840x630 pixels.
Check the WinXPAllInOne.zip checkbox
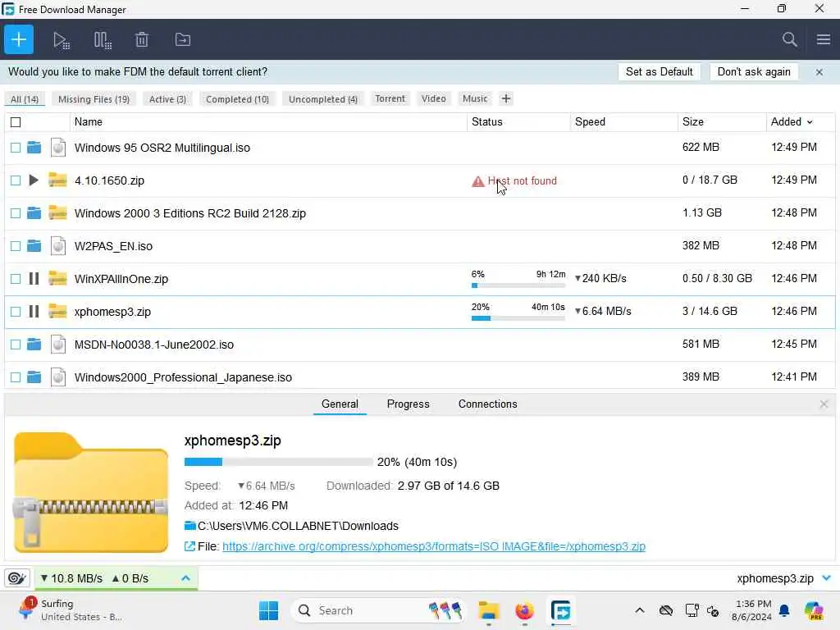16,279
